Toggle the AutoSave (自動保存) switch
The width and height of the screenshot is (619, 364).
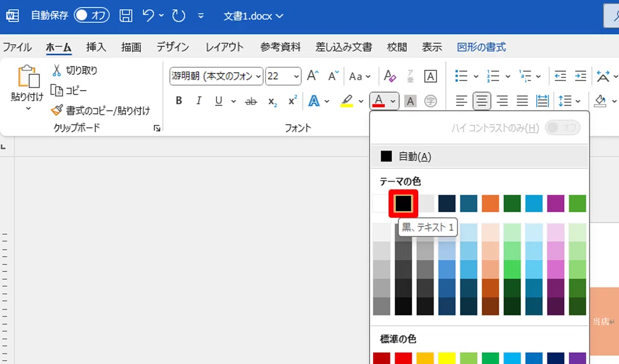point(91,15)
